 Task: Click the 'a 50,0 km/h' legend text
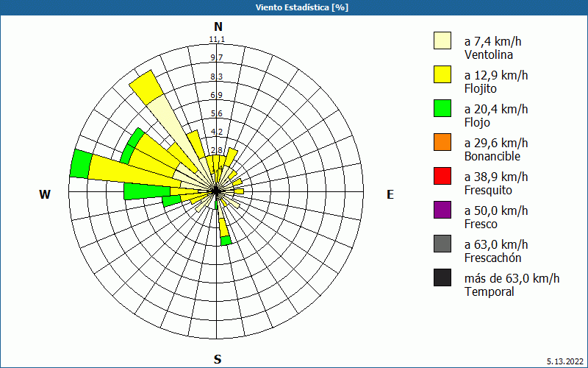496,210
